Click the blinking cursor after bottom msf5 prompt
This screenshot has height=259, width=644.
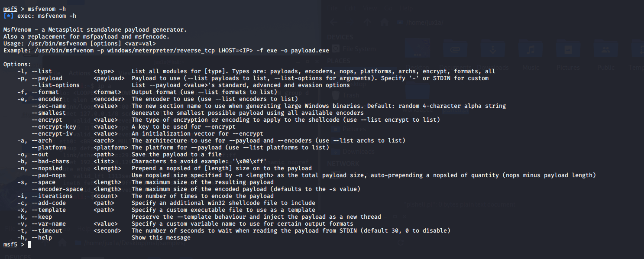pos(29,245)
